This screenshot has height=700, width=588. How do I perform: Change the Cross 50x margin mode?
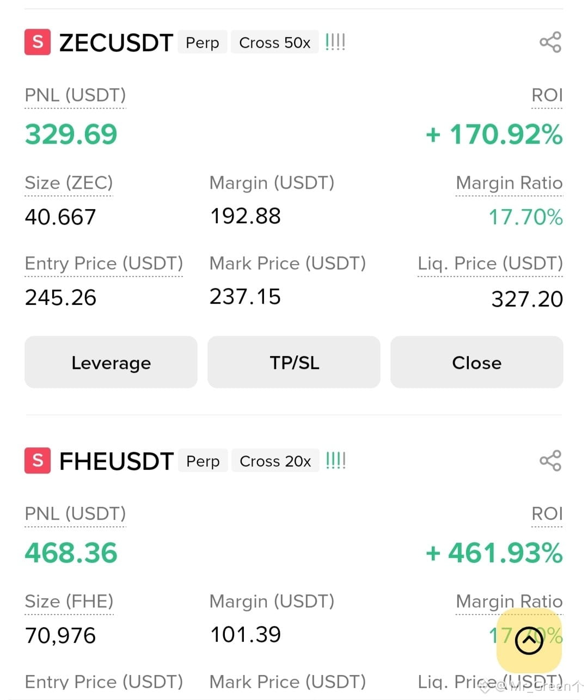[x=275, y=42]
